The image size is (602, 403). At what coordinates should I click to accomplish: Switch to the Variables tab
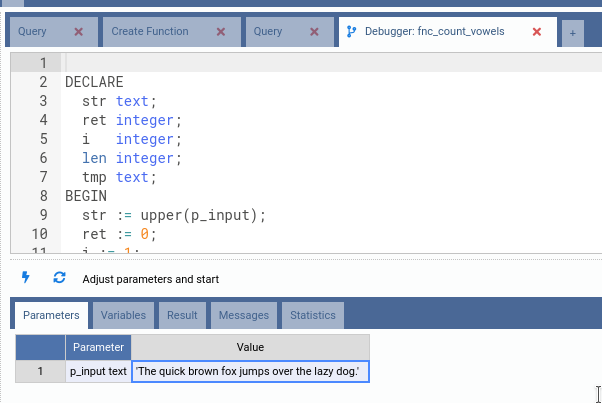(124, 315)
